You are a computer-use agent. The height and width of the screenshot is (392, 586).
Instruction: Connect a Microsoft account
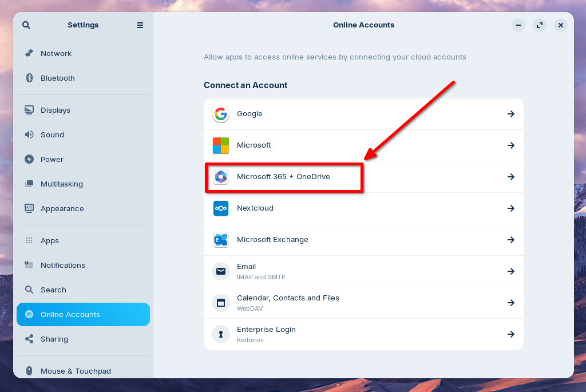point(363,145)
